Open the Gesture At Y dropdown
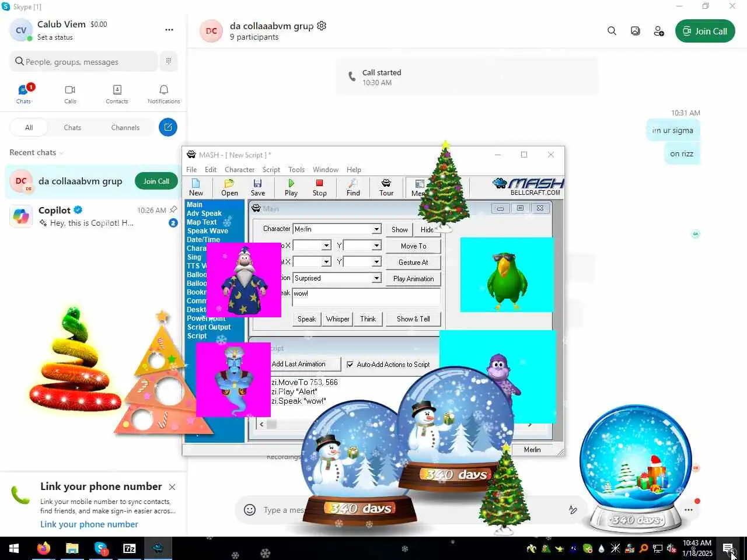The width and height of the screenshot is (747, 560). [376, 262]
